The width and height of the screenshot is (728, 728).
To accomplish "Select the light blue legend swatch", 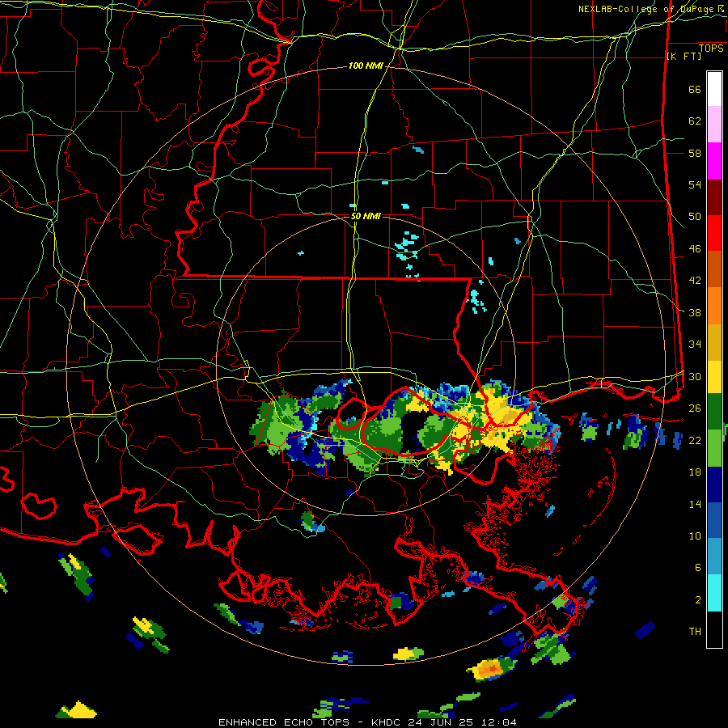I will pyautogui.click(x=714, y=557).
